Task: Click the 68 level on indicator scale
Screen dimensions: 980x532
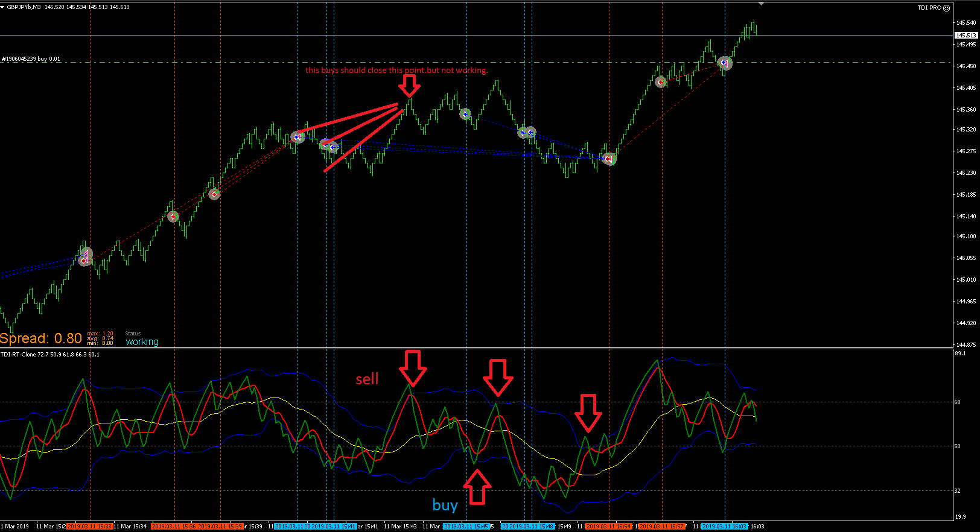Action: pos(958,402)
